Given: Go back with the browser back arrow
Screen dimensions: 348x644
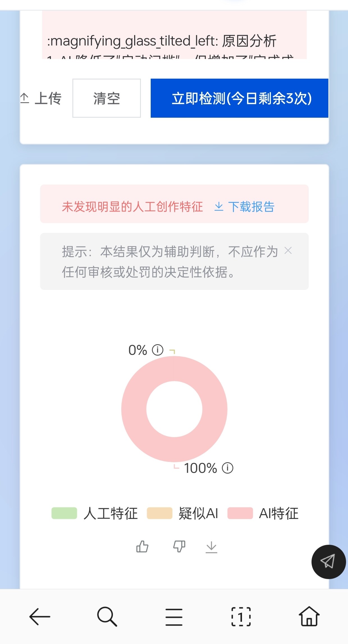Looking at the screenshot, I should (x=40, y=617).
